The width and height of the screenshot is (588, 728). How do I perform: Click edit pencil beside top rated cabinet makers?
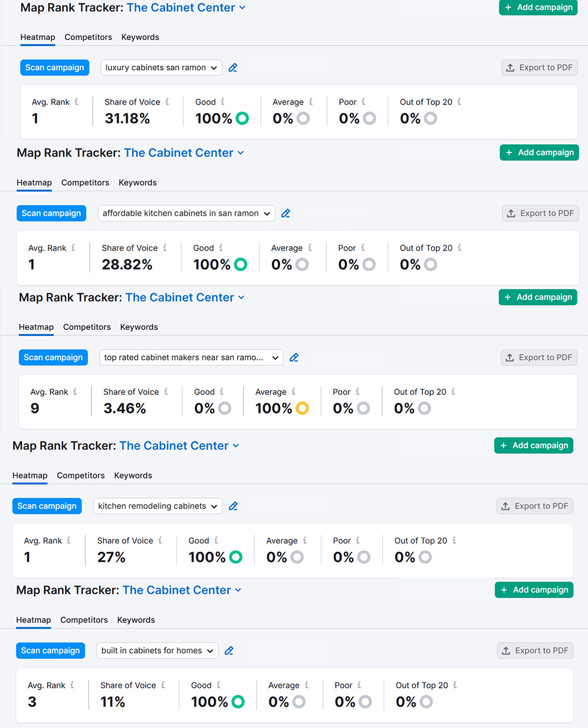[294, 358]
